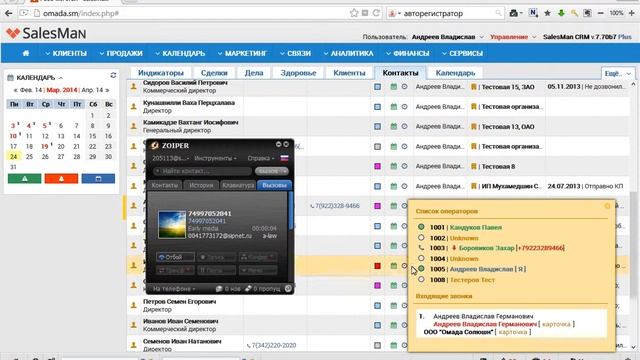Open Zoiper Инструменты menu
The image size is (640, 360).
(x=216, y=158)
